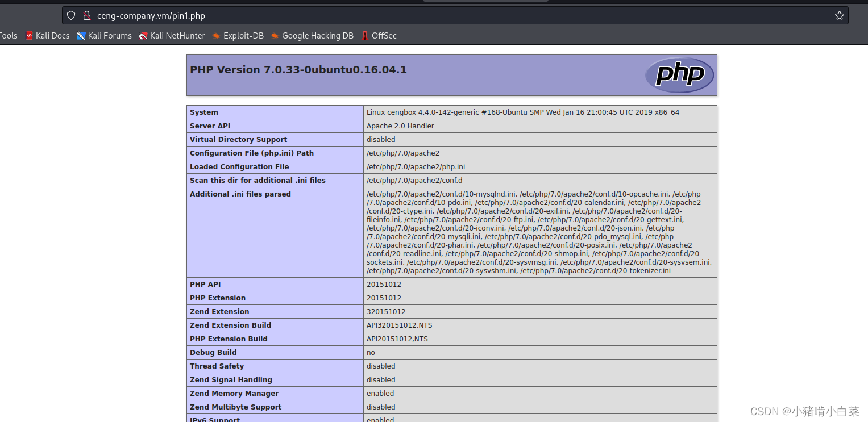
Task: Click the shield tracking protection icon
Action: [71, 15]
